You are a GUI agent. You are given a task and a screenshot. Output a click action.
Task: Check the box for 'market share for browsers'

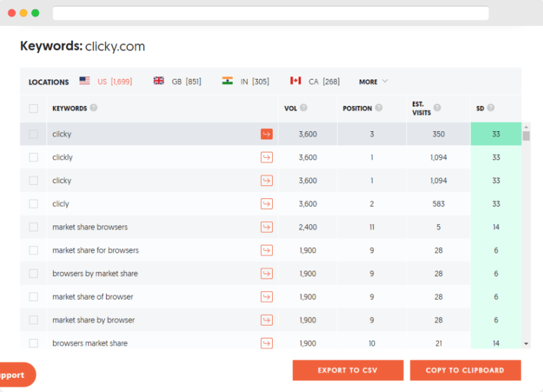33,250
